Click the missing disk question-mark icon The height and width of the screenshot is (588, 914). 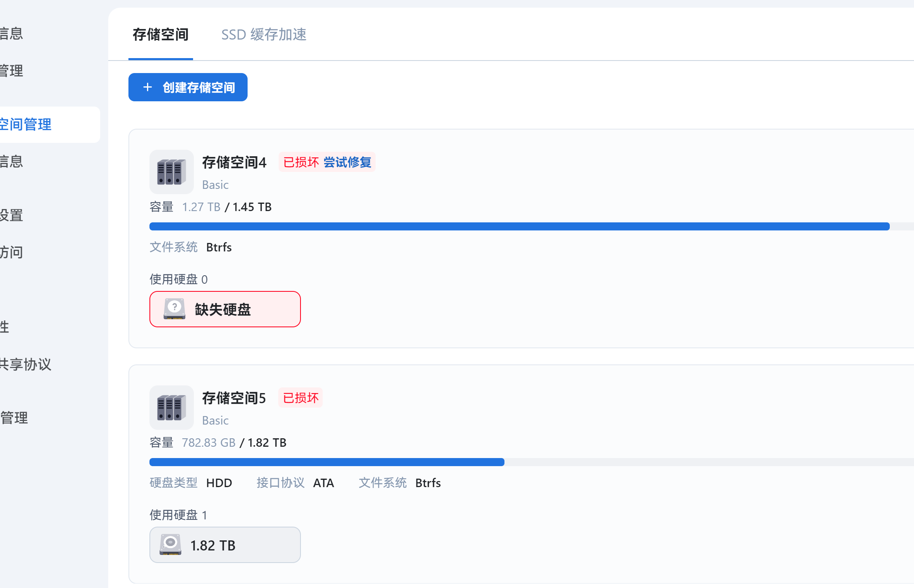[x=174, y=309]
